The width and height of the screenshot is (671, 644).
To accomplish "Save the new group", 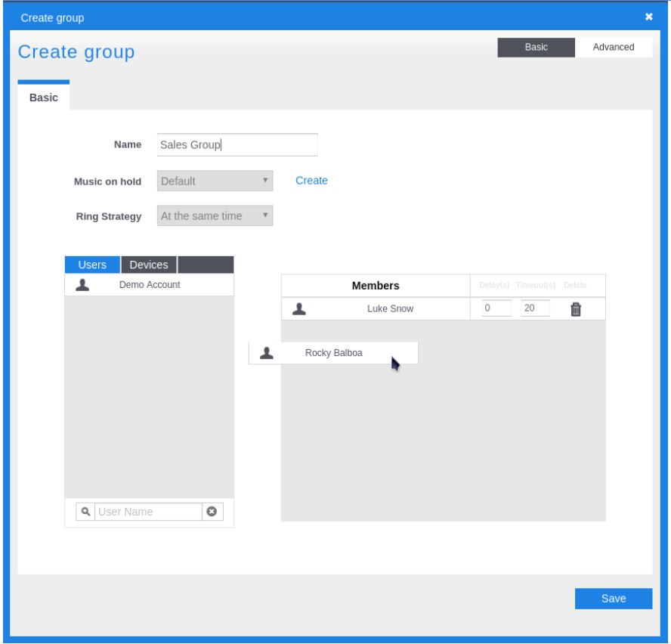I will click(x=613, y=598).
